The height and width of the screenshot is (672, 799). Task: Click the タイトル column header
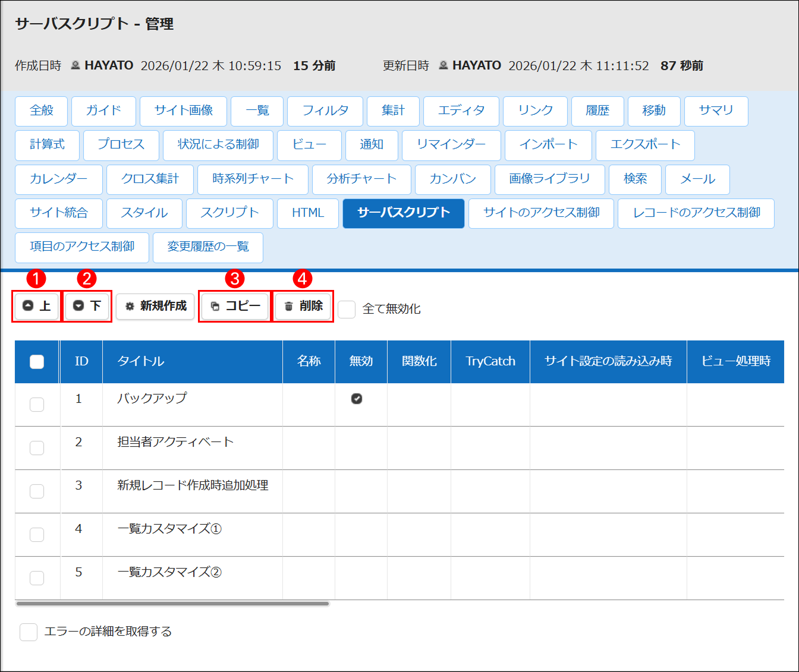coord(193,361)
